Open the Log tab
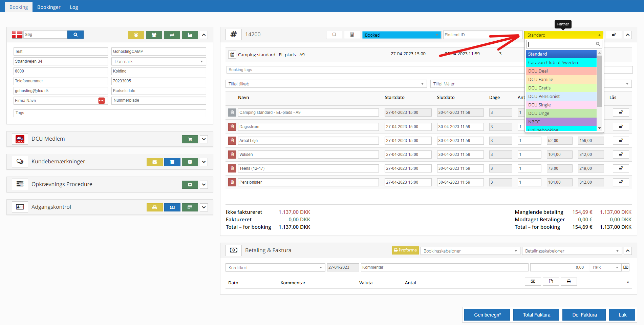Image resolution: width=644 pixels, height=325 pixels. pos(74,7)
